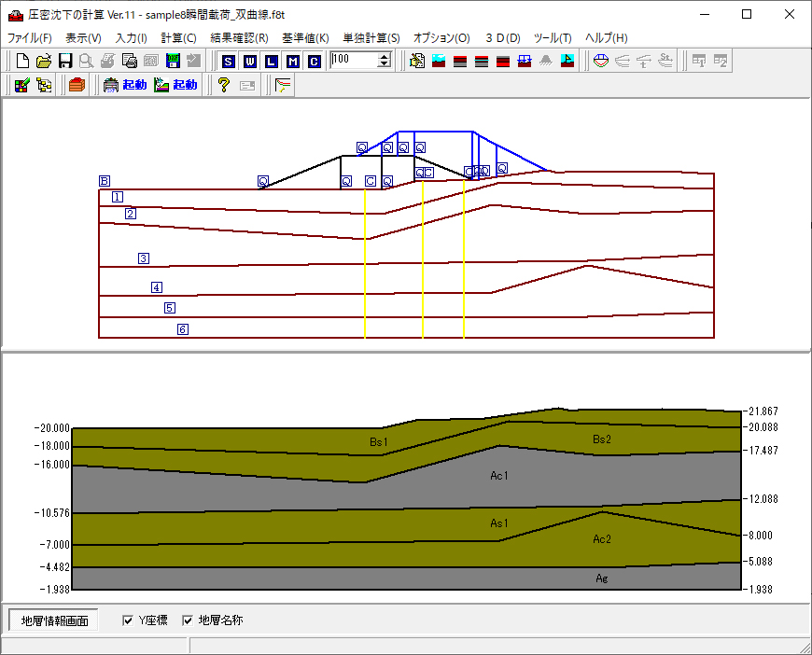
Task: Click the blue S toolbar button
Action: click(229, 61)
